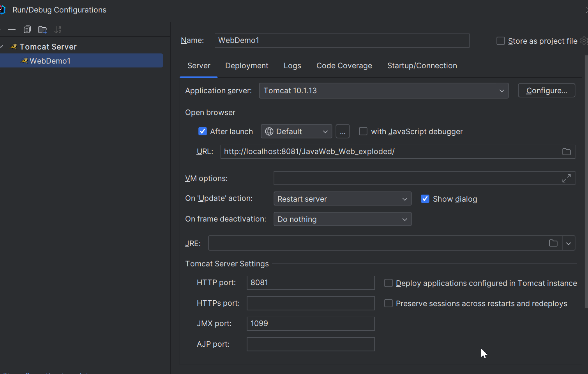Click the Sort configurations alphabetically icon

tap(58, 30)
